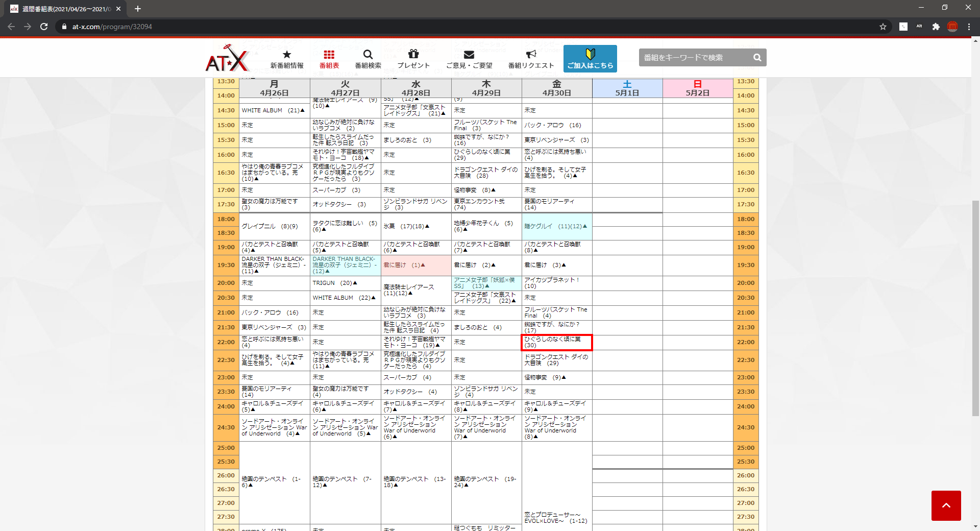Close the 週間番組表 tab
The image size is (980, 531).
click(118, 9)
